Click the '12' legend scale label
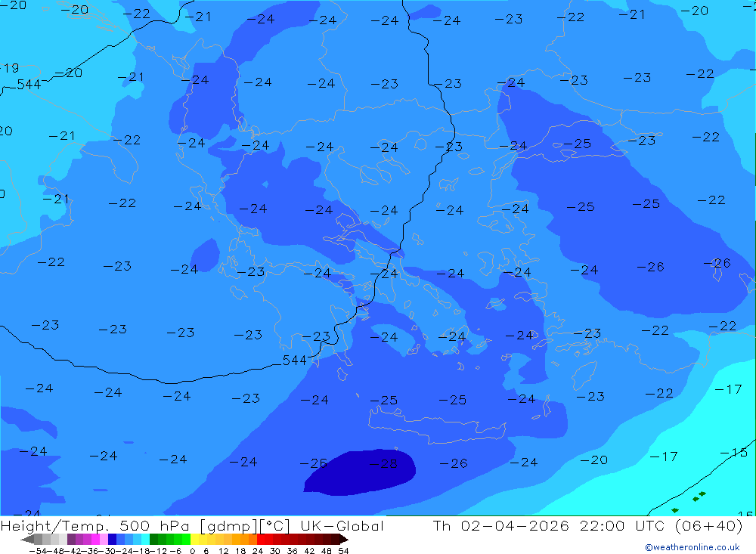Viewport: 756px width, 554px height. coord(223,551)
